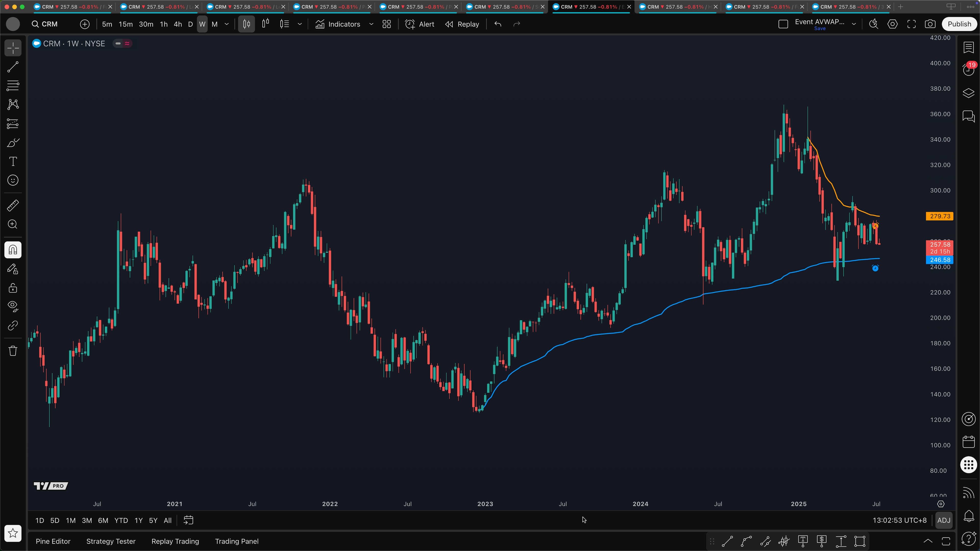Open the go to date calendar icon

tap(188, 521)
